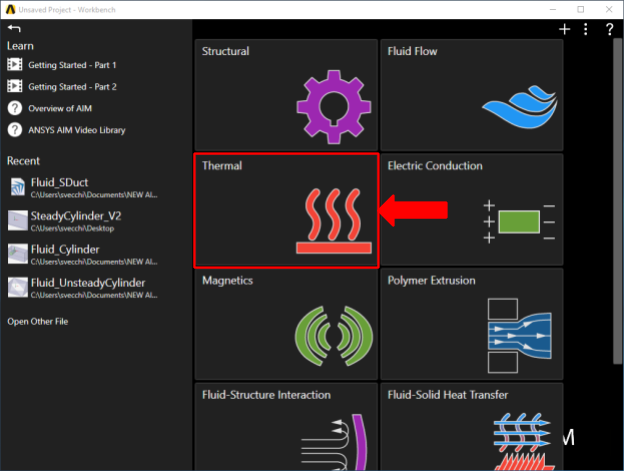Click the Fluid_SDuct project thumbnail icon

click(18, 187)
